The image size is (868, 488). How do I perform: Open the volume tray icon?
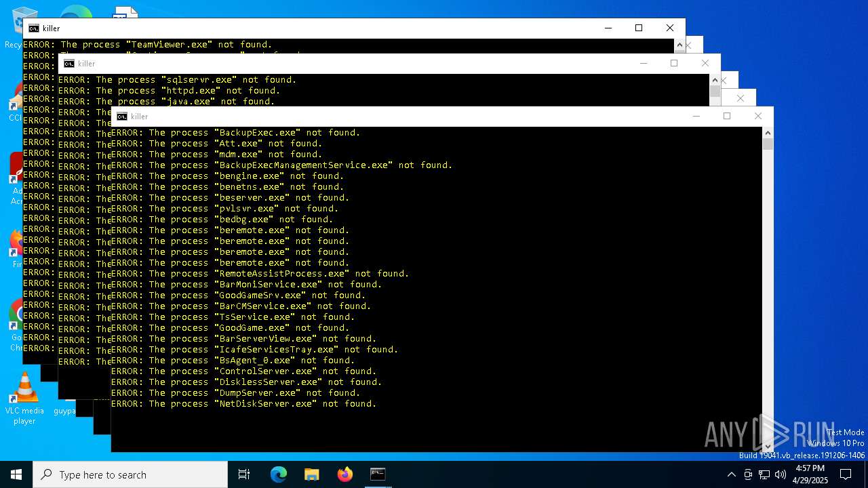pyautogui.click(x=781, y=474)
